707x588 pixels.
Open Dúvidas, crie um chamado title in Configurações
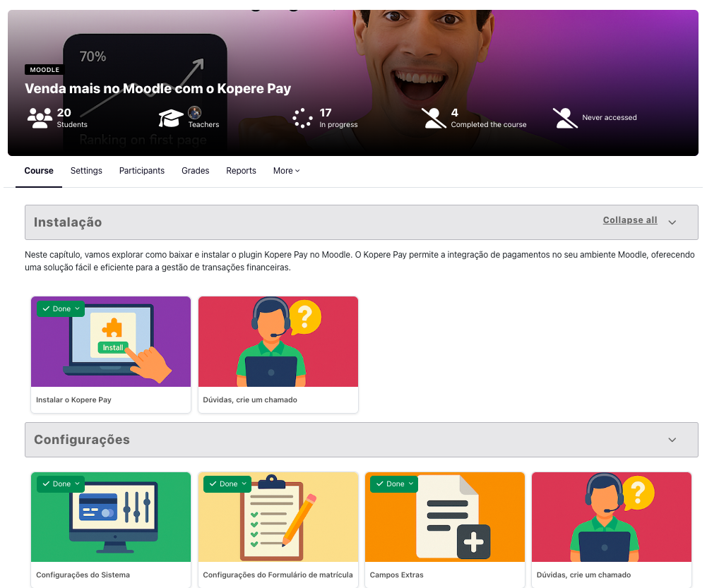click(583, 575)
